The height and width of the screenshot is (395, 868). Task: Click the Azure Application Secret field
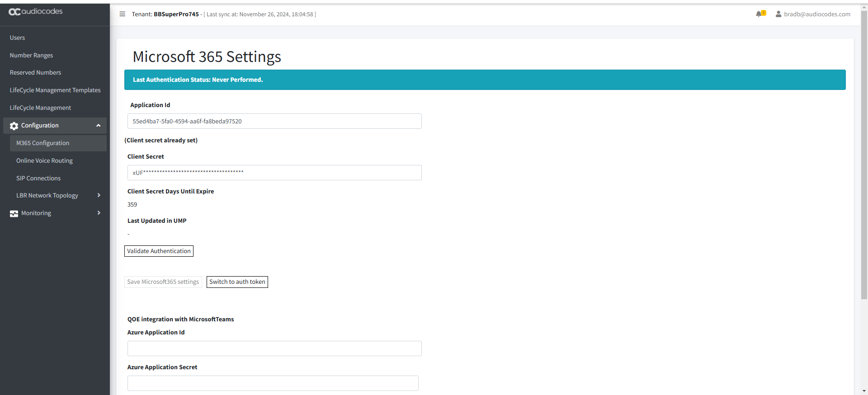pos(273,383)
